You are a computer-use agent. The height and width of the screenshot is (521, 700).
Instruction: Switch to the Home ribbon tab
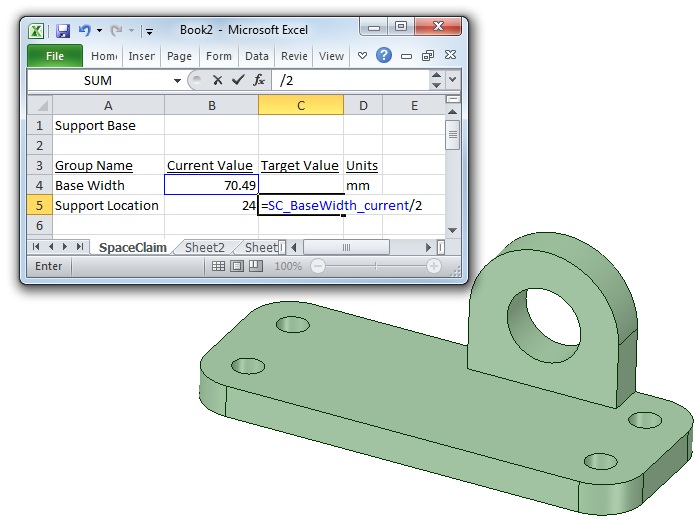(104, 56)
